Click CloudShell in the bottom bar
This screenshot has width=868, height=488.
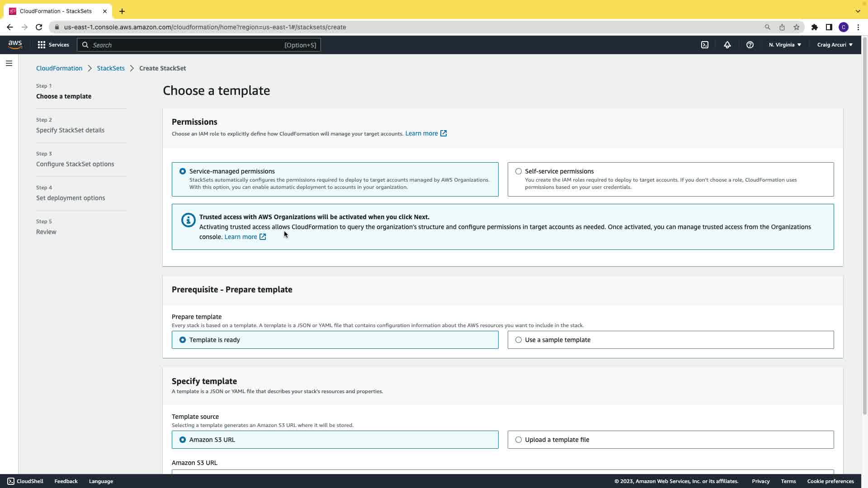coord(25,481)
